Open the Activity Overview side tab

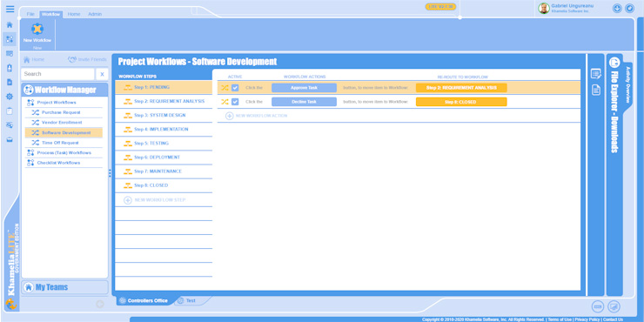tap(628, 84)
